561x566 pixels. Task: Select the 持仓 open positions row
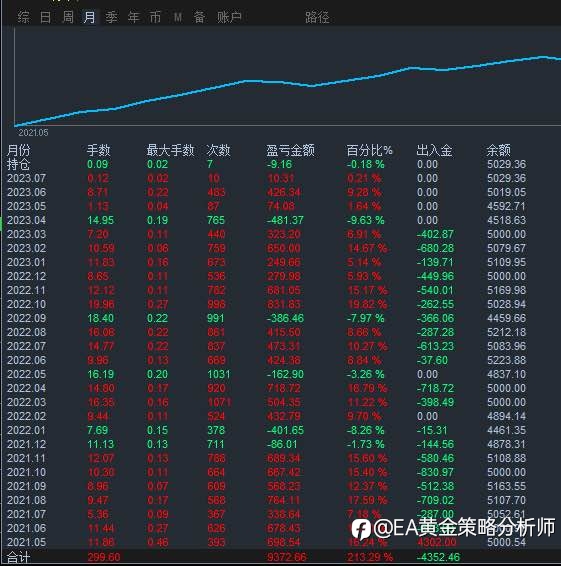[x=266, y=164]
